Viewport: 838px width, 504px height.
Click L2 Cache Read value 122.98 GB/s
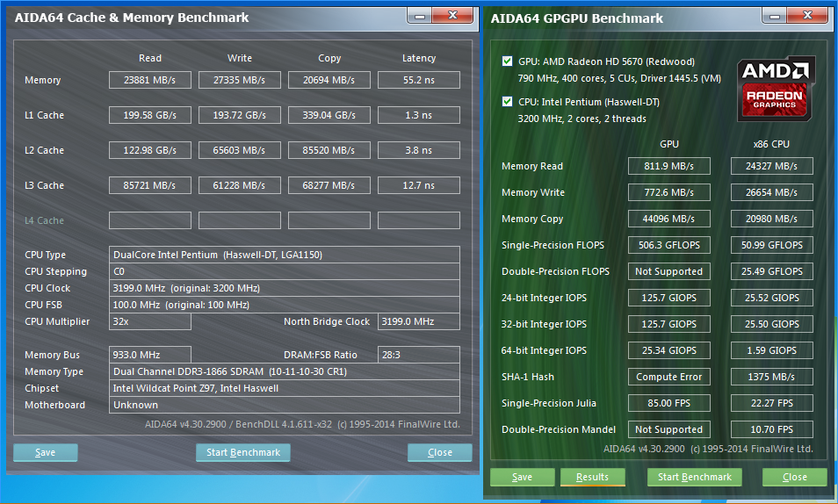click(x=149, y=150)
